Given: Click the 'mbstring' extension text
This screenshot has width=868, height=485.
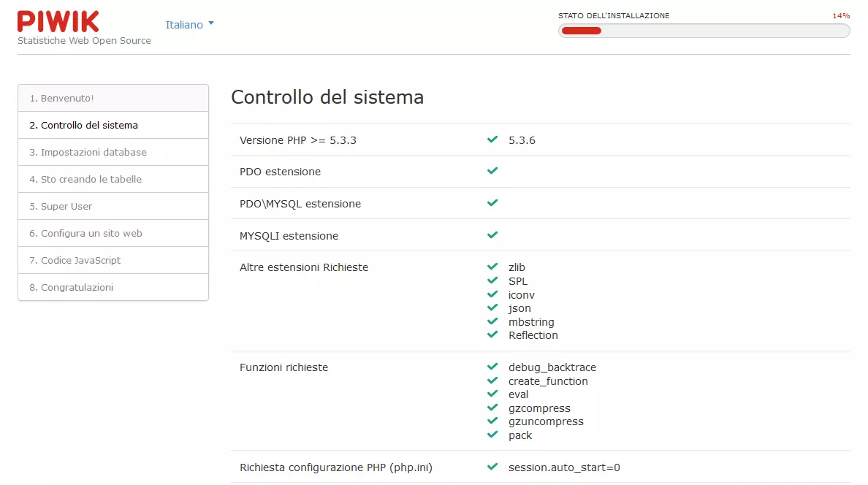Looking at the screenshot, I should [x=531, y=322].
